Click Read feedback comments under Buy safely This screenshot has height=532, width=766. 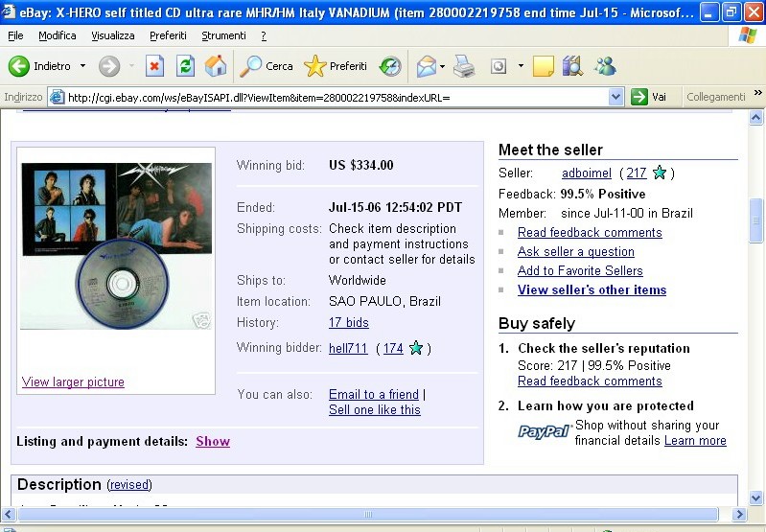(x=590, y=382)
